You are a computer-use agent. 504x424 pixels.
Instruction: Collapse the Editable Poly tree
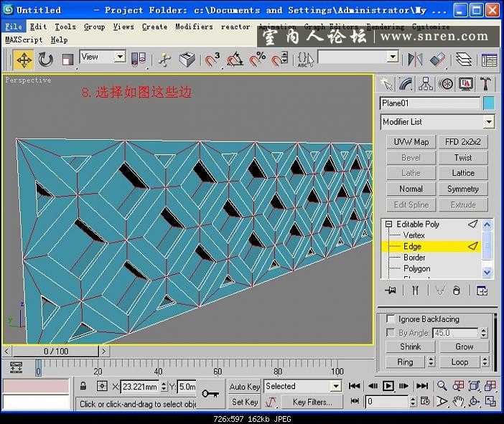(x=388, y=224)
